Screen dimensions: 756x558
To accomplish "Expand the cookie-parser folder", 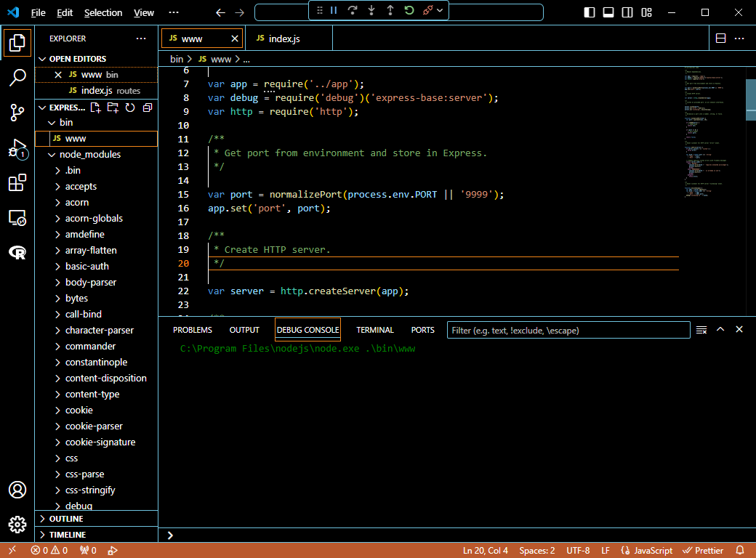I will tap(97, 426).
